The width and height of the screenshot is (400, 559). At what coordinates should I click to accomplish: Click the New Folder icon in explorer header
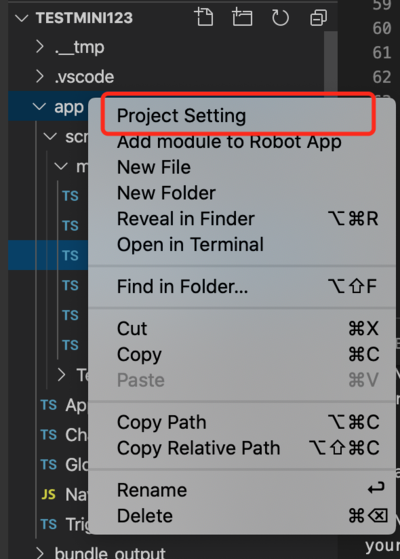[x=242, y=17]
